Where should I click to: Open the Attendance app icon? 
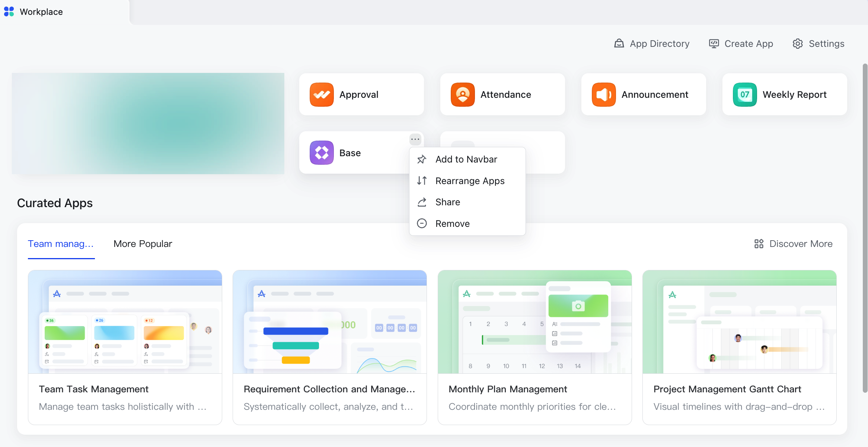[x=463, y=94]
